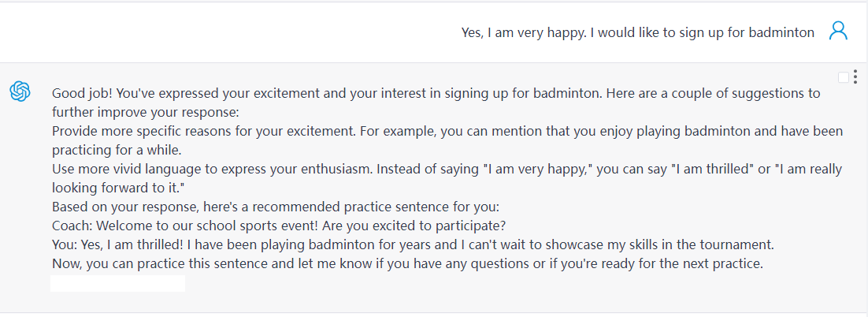Open the three-dot more options menu
The width and height of the screenshot is (868, 317).
click(855, 77)
